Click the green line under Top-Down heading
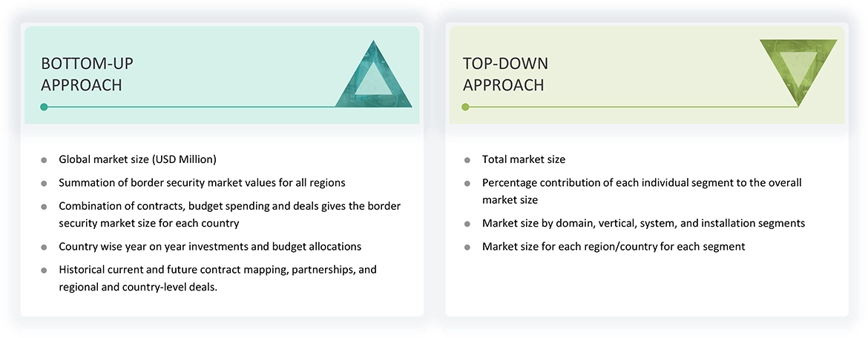 pyautogui.click(x=631, y=107)
